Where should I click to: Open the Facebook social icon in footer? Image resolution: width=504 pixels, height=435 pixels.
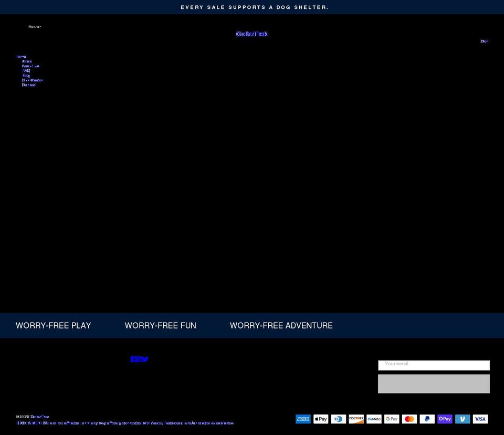132,359
